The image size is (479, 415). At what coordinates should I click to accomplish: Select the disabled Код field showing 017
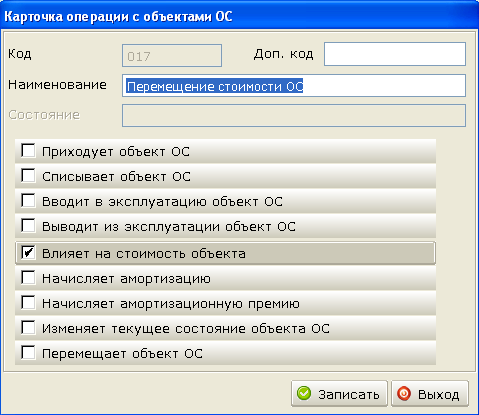(x=172, y=56)
